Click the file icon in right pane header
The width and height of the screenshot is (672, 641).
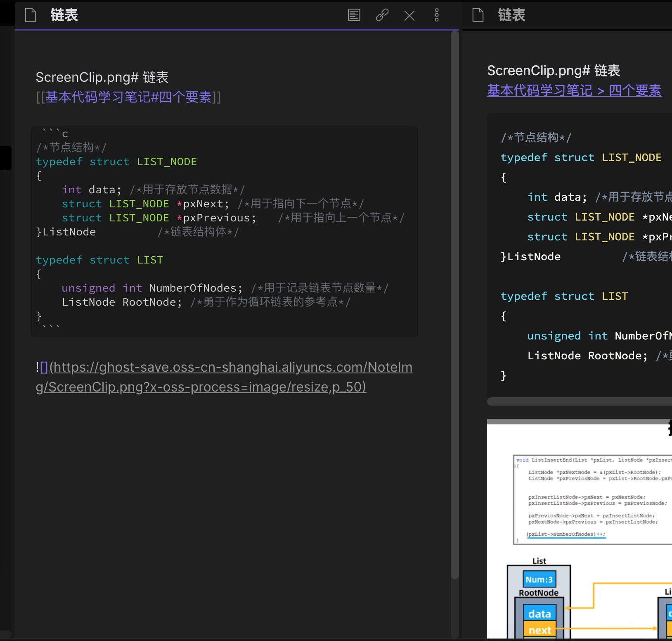coord(478,15)
